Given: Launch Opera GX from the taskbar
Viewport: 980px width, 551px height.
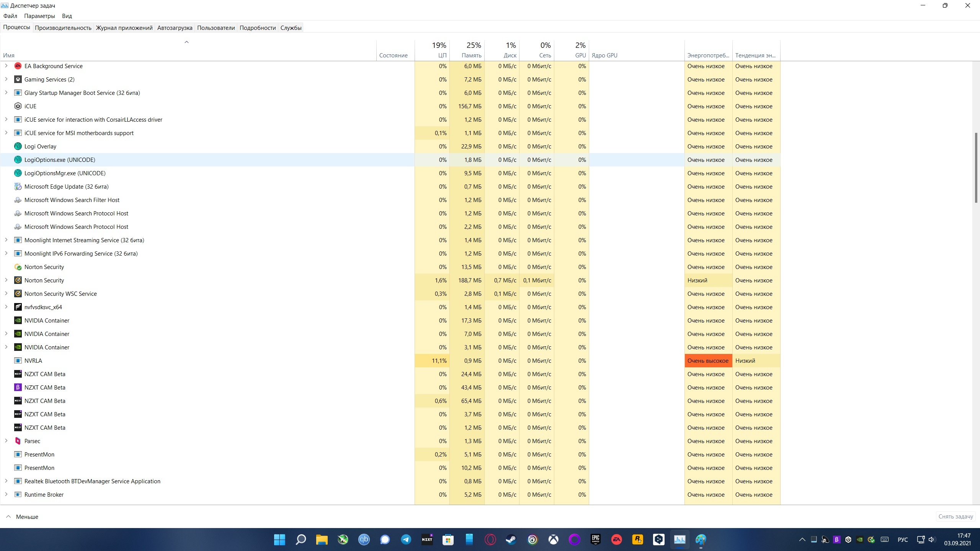Looking at the screenshot, I should 490,540.
